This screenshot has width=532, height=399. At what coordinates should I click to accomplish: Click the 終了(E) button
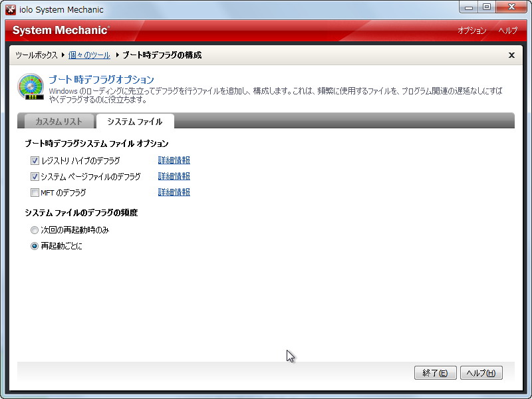coord(436,373)
